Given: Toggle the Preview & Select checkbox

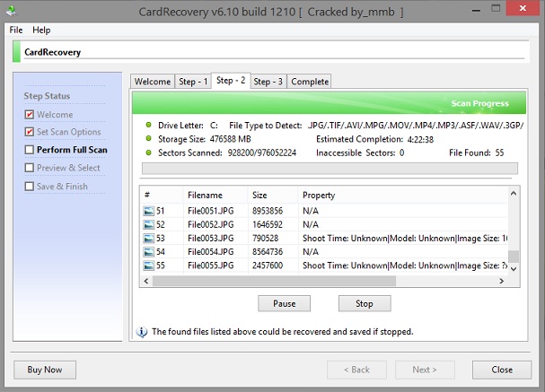Looking at the screenshot, I should pyautogui.click(x=30, y=168).
